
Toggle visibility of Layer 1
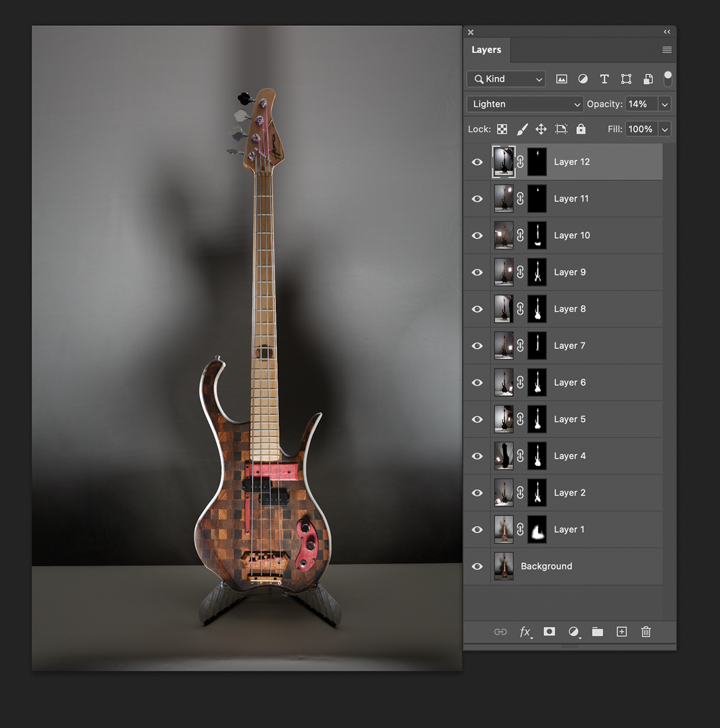(477, 530)
